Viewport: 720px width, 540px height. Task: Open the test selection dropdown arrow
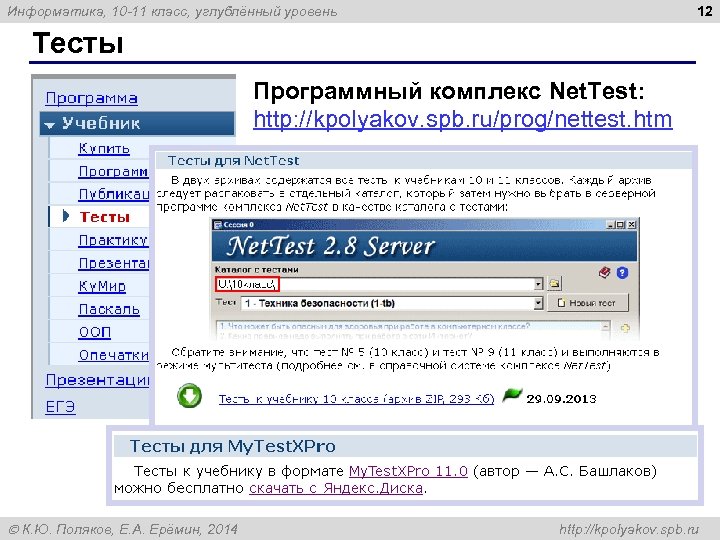538,303
